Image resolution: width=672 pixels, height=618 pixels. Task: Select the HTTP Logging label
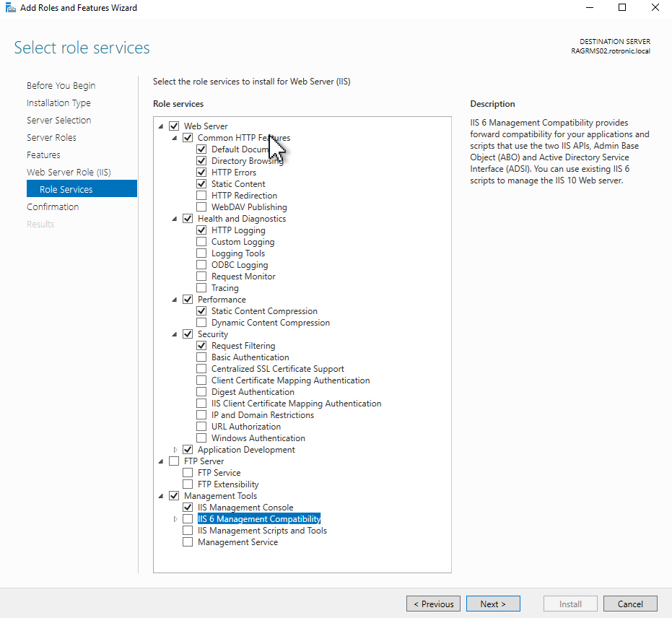coord(238,230)
